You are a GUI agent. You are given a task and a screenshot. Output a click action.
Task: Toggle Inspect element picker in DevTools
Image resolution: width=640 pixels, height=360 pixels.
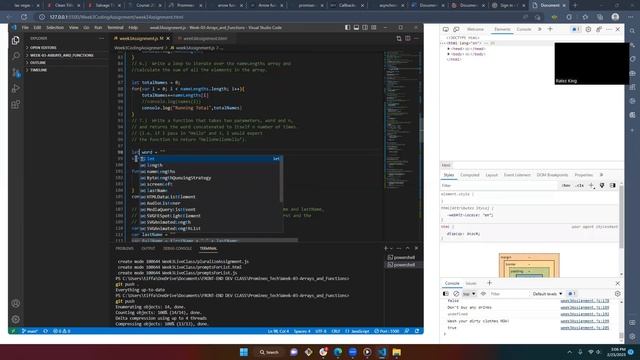[x=446, y=29]
